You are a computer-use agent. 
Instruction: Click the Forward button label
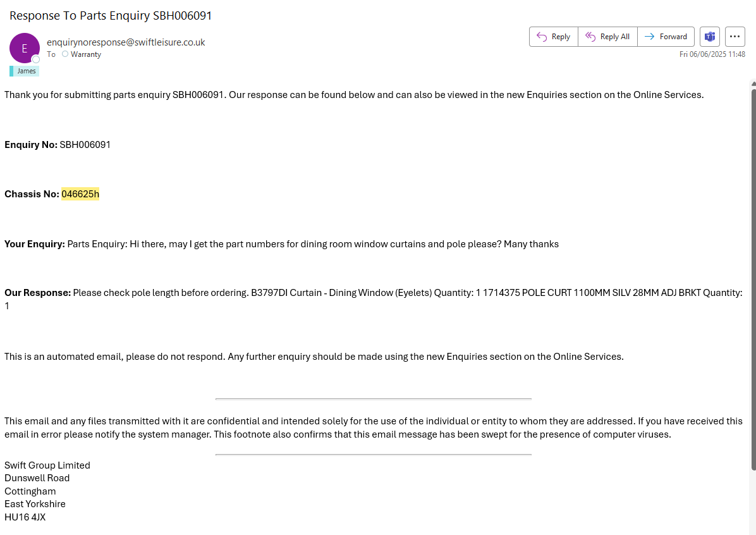coord(673,37)
